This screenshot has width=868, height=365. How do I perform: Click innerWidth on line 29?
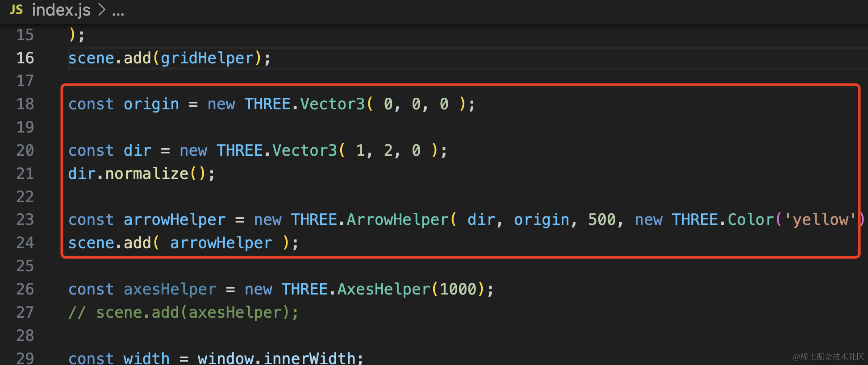click(x=309, y=358)
